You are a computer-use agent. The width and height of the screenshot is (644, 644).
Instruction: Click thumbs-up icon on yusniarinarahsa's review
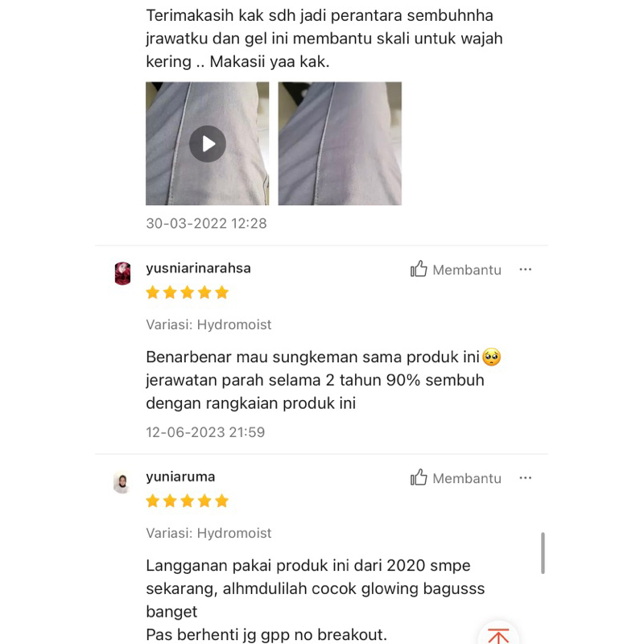click(x=419, y=269)
